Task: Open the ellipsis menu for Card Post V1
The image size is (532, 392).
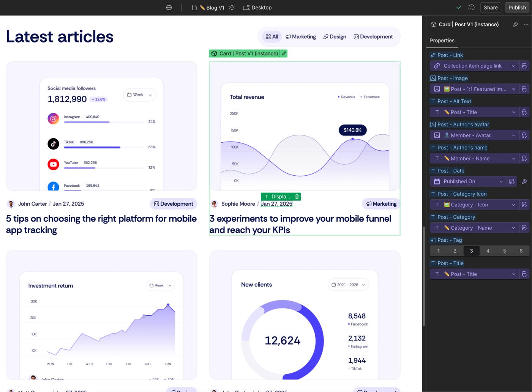Action: pos(526,24)
